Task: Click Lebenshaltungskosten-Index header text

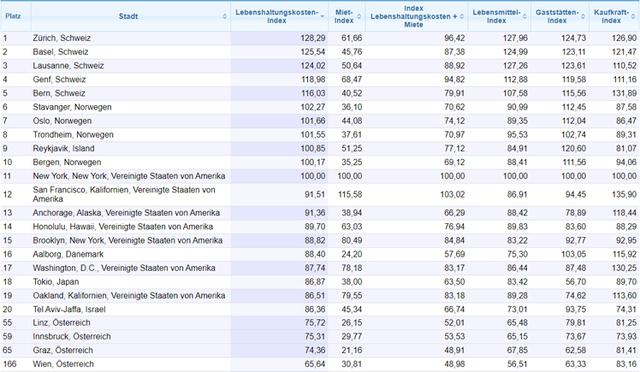Action: [276, 16]
